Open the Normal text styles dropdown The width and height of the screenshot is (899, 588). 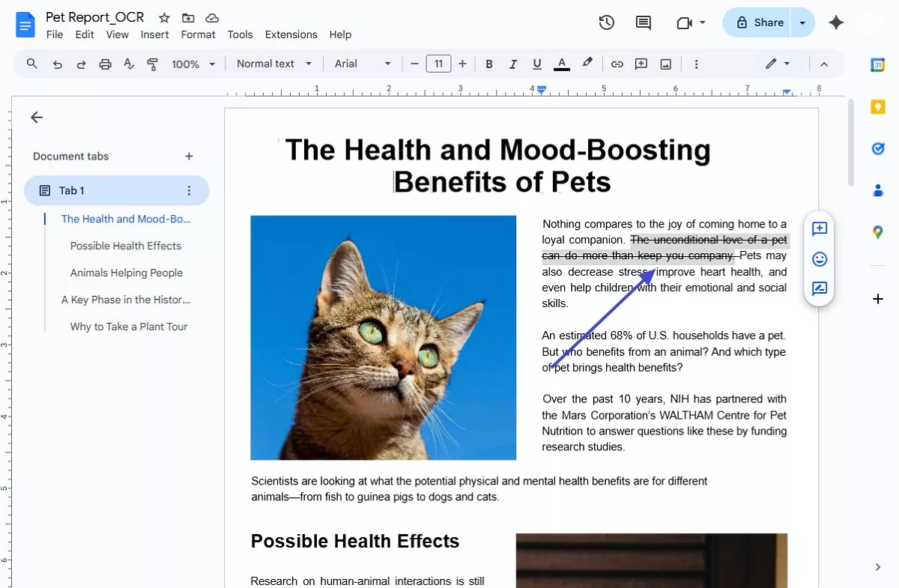pos(273,64)
